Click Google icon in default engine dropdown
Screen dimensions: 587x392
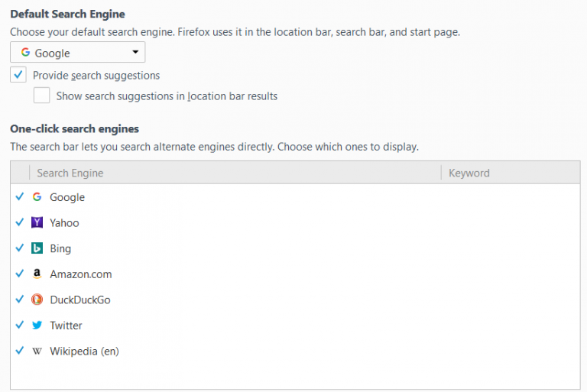tap(25, 53)
